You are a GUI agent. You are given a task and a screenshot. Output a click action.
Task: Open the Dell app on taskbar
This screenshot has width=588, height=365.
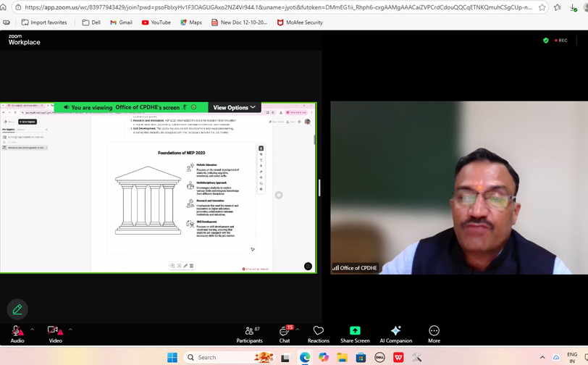(379, 358)
